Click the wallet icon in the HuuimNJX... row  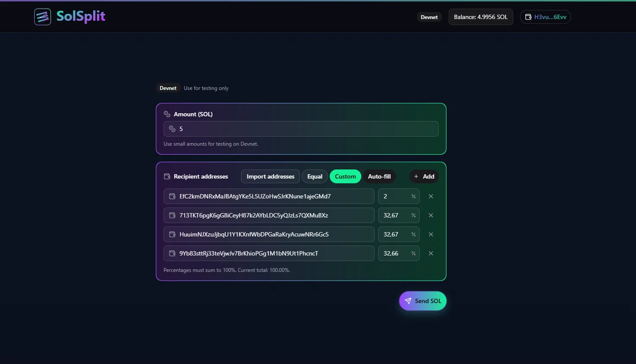click(172, 234)
